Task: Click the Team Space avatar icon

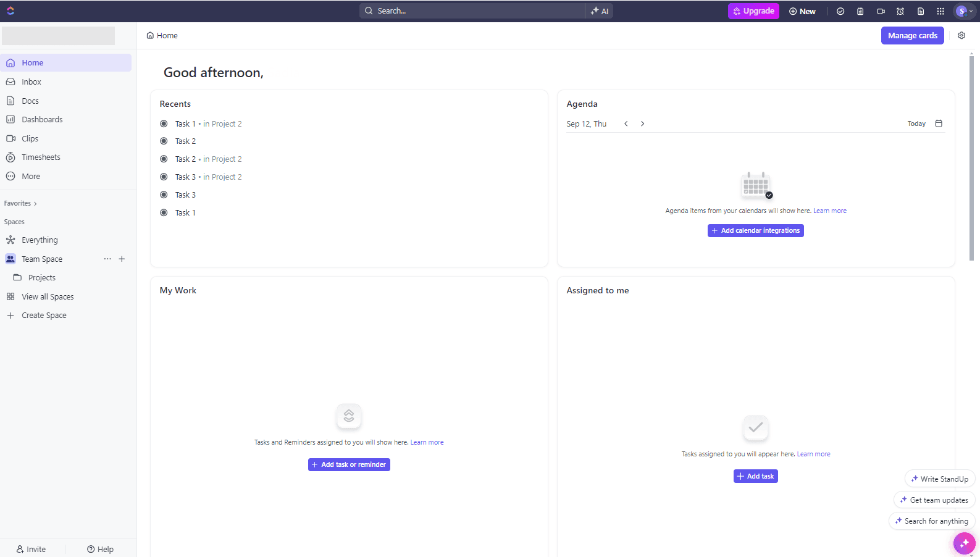Action: [x=10, y=259]
